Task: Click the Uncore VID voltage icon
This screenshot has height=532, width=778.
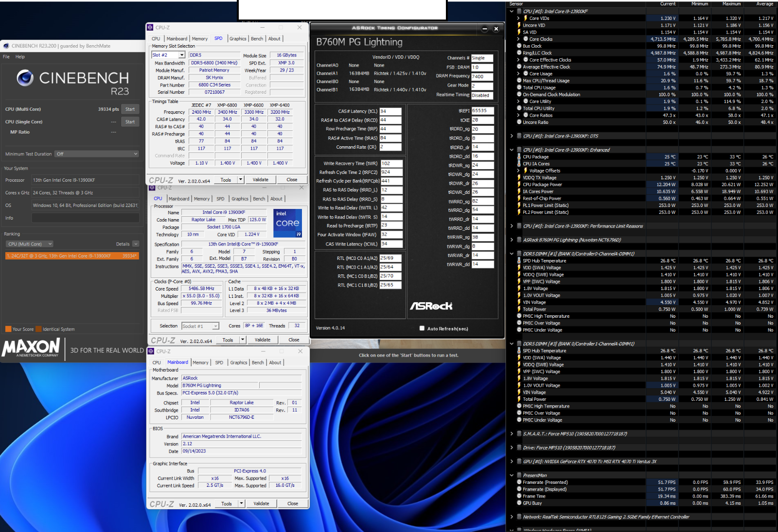Action: 519,25
